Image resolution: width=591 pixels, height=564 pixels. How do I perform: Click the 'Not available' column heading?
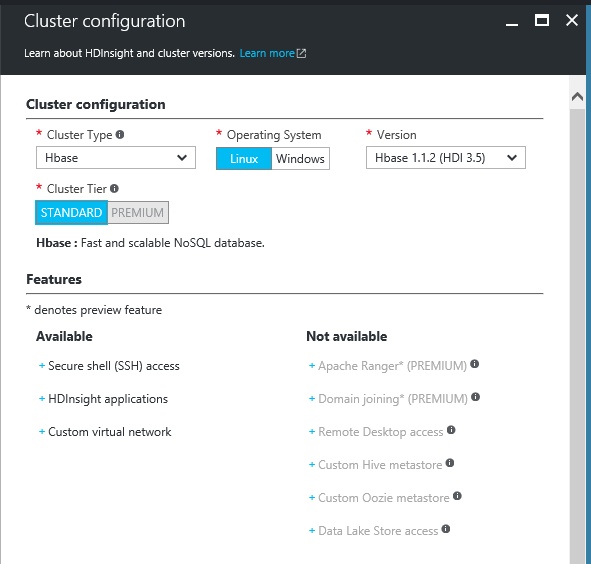(x=347, y=336)
